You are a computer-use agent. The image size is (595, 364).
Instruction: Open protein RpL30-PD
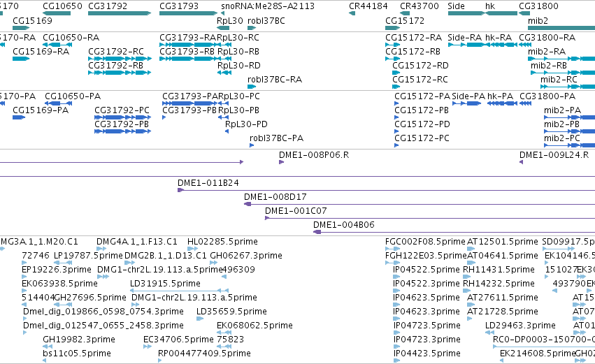point(246,124)
